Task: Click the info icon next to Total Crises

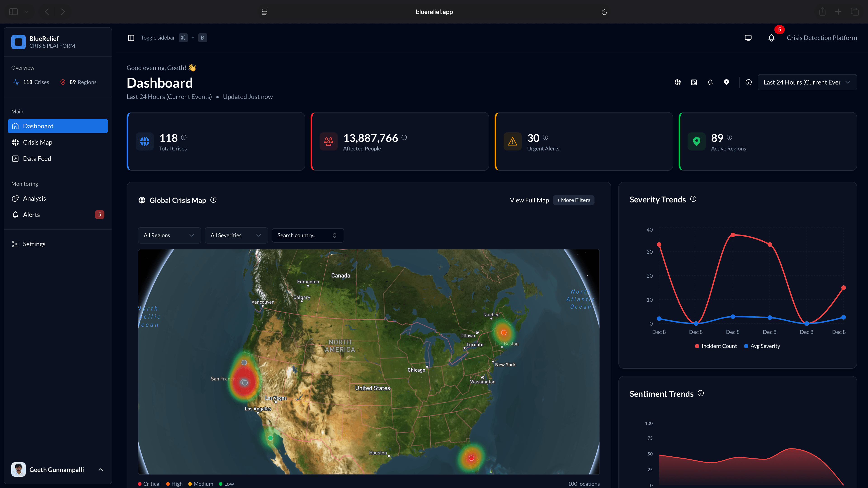Action: pos(184,137)
